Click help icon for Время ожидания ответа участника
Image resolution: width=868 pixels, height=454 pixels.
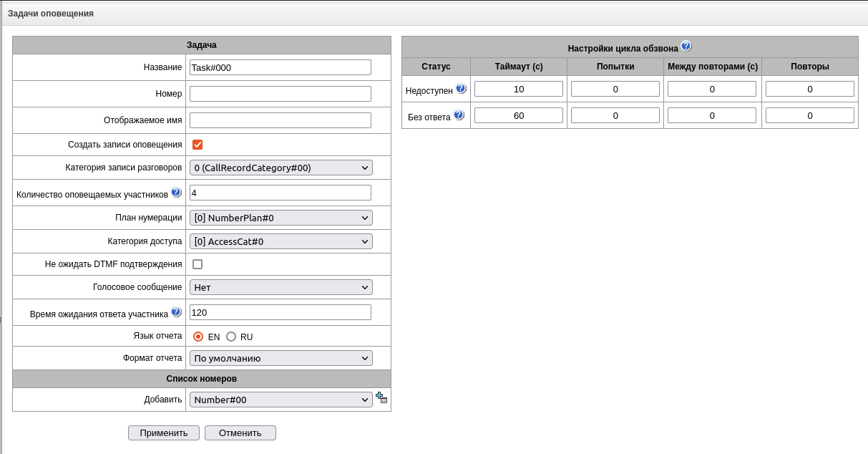[176, 312]
